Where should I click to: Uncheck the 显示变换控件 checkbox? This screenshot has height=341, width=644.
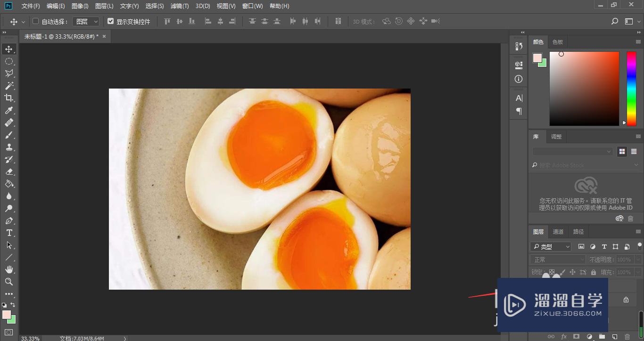click(x=111, y=21)
